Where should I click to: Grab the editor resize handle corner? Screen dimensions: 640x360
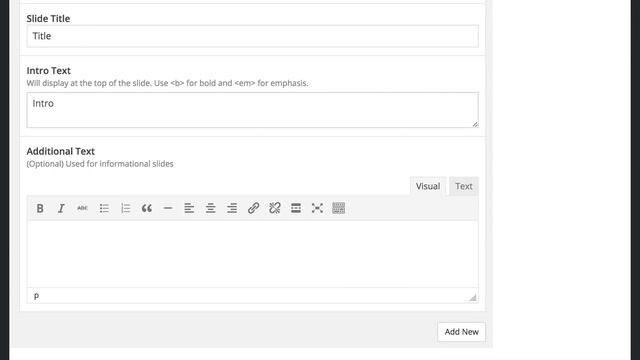tap(473, 298)
